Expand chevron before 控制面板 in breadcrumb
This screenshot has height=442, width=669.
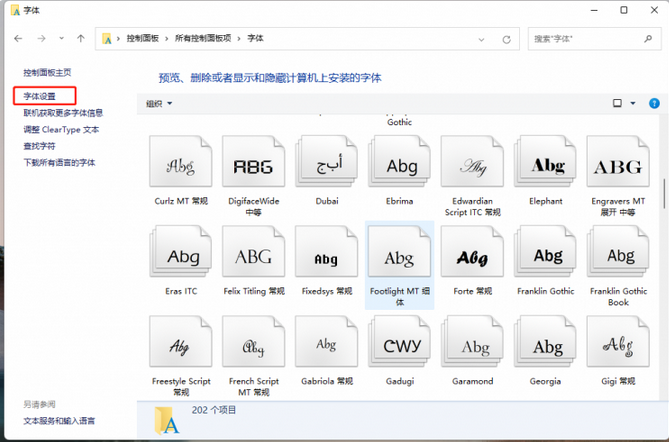[118, 38]
